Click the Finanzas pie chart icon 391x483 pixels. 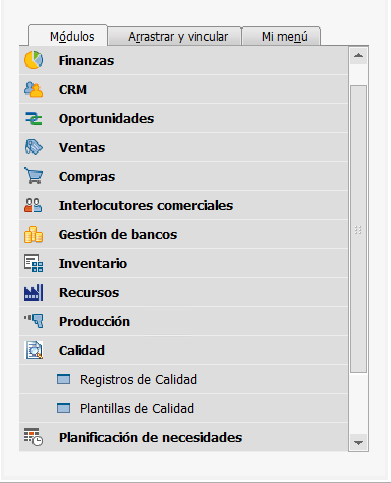tap(33, 60)
